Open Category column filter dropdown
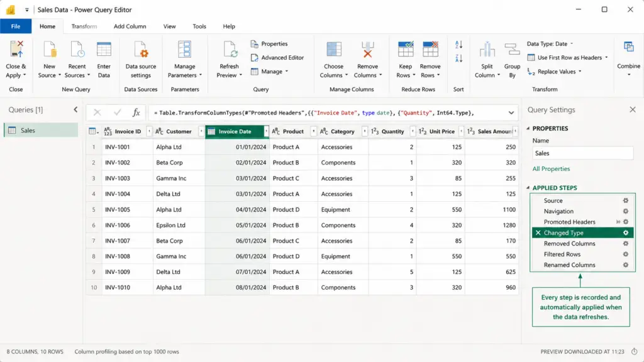 [364, 131]
